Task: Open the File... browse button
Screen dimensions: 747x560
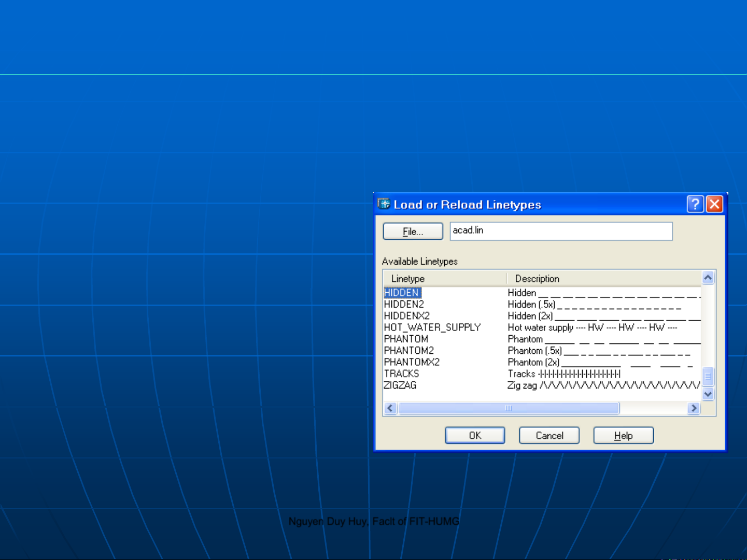Action: pyautogui.click(x=413, y=232)
